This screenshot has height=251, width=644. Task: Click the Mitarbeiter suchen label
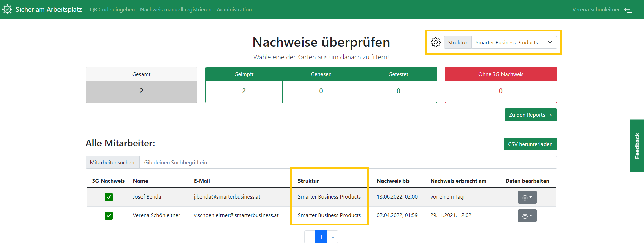click(x=113, y=162)
